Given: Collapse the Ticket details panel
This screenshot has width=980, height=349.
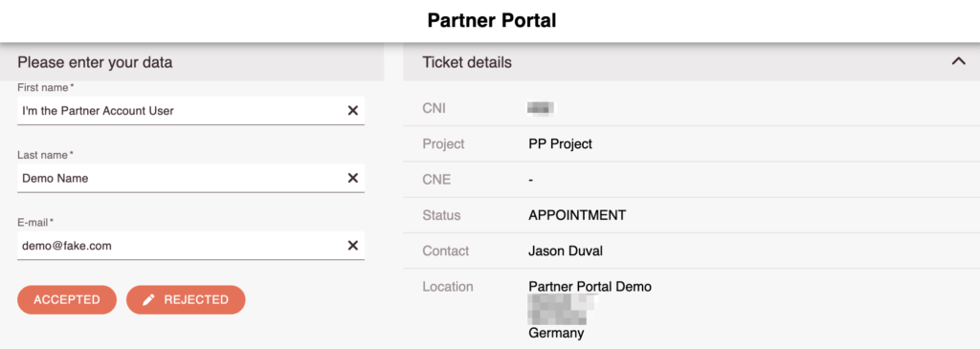Looking at the screenshot, I should pos(958,62).
